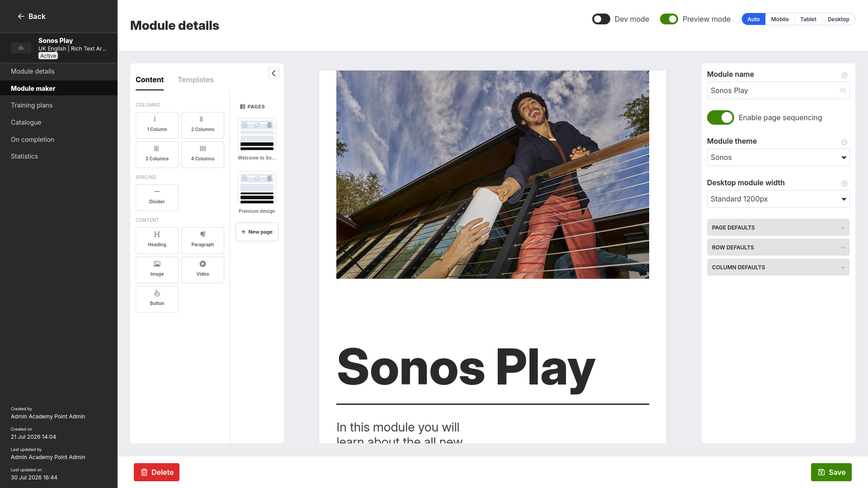Switch to the Templates tab
This screenshot has height=488, width=868.
[x=196, y=80]
